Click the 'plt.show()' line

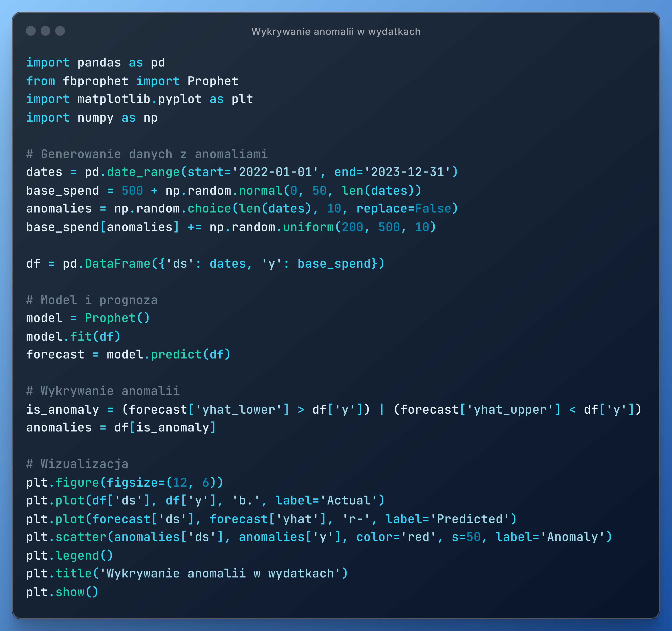coord(62,592)
